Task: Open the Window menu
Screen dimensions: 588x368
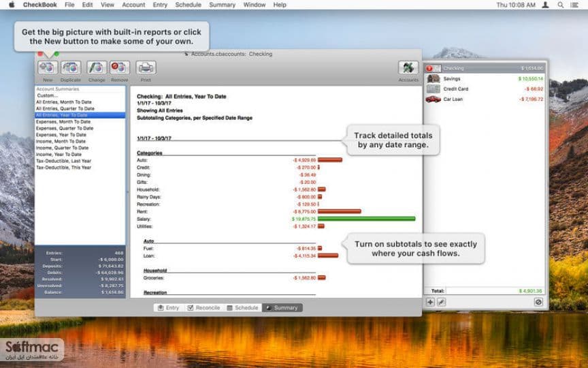Action: tap(255, 5)
